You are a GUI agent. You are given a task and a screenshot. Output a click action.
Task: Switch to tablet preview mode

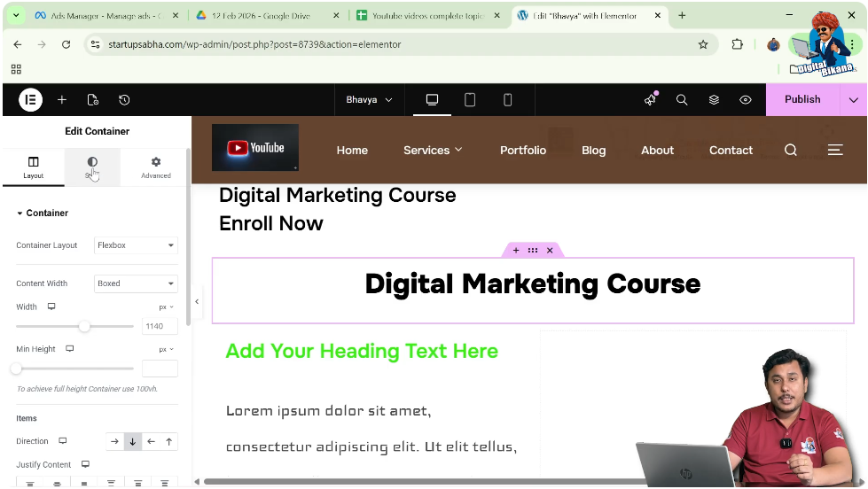[470, 100]
